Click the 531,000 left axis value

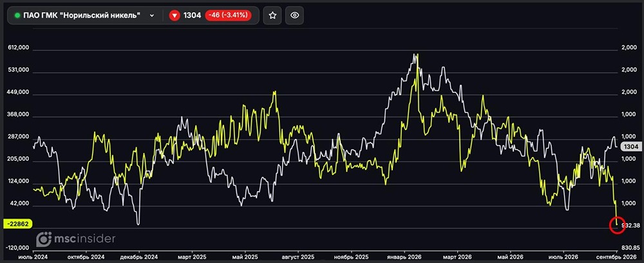(x=18, y=70)
